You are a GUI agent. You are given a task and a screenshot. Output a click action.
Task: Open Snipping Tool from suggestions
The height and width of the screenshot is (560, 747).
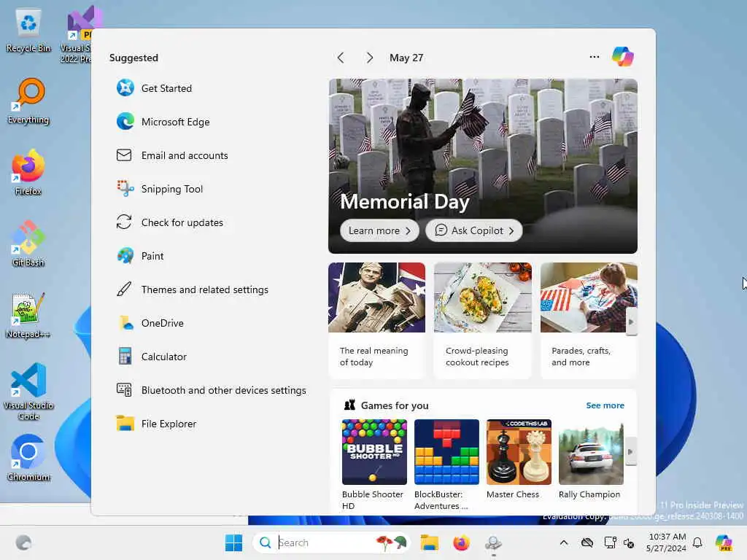(160, 189)
